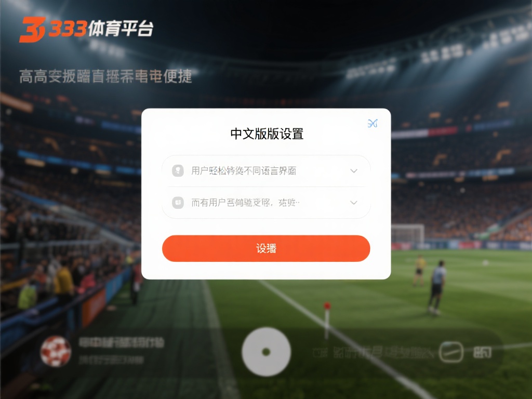Click the blurred subtitle under the avatar title
The image size is (532, 399).
[x=111, y=360]
